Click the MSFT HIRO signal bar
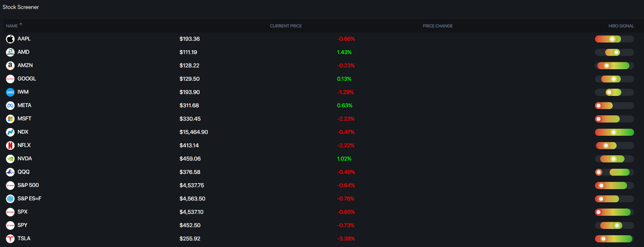 [x=615, y=119]
